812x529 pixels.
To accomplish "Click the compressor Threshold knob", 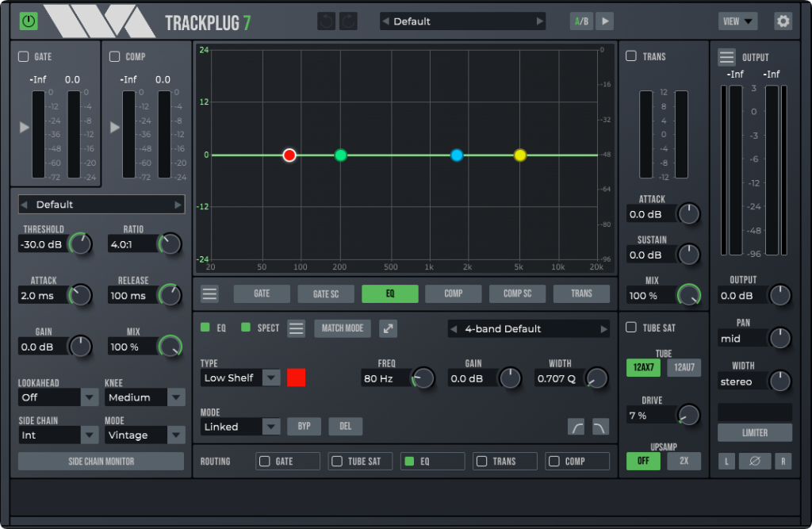I will pos(80,244).
